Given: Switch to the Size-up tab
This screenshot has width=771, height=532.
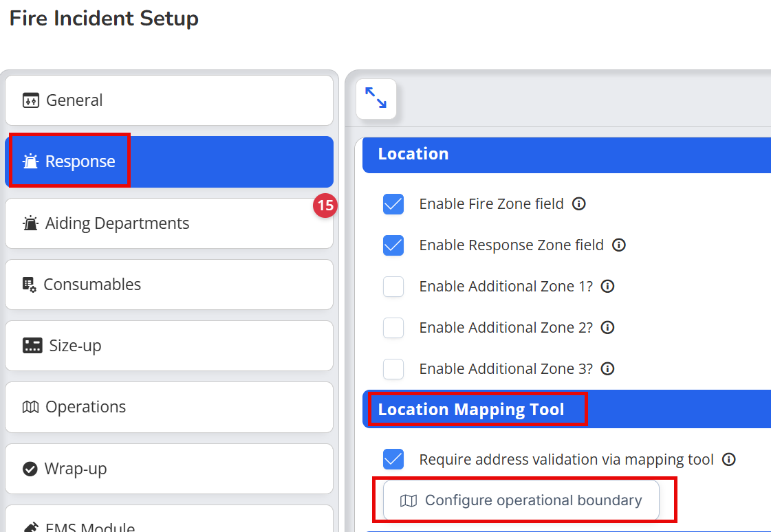Looking at the screenshot, I should pyautogui.click(x=169, y=346).
